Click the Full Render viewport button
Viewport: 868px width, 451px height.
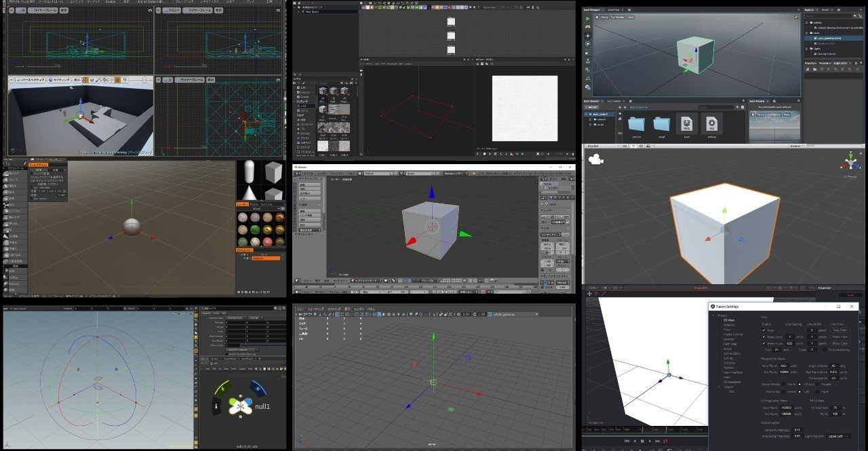(617, 17)
